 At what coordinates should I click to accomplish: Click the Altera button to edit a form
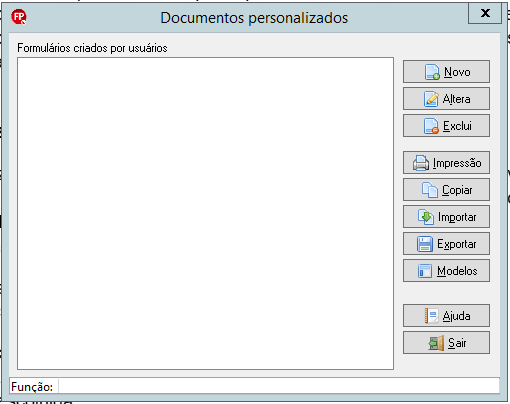coord(446,99)
